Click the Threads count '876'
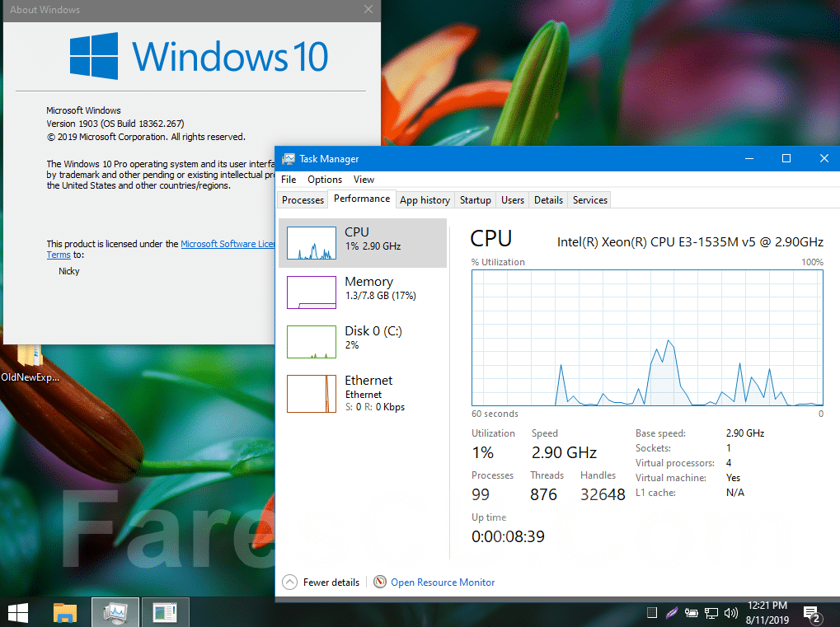This screenshot has width=840, height=627. [543, 494]
